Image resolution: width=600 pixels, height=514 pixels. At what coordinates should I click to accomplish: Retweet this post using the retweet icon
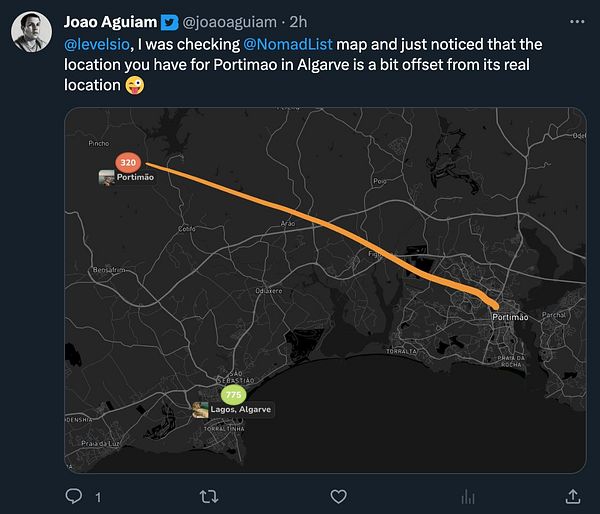click(210, 496)
